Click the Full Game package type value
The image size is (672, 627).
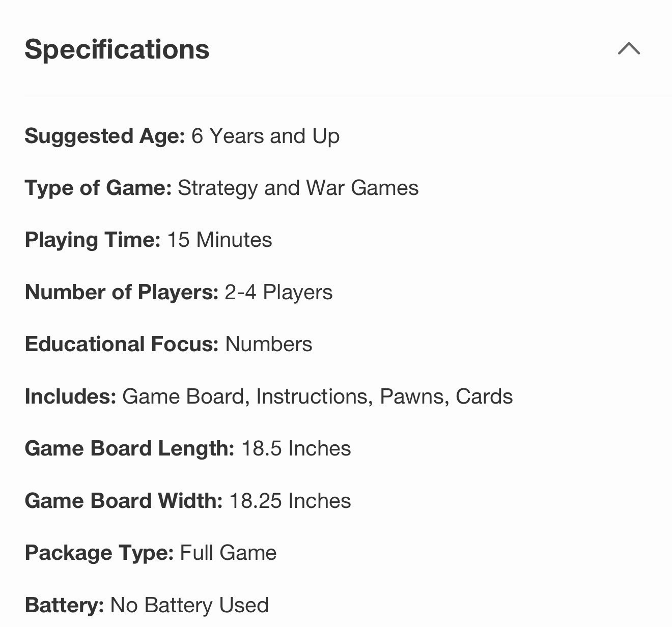tap(228, 553)
